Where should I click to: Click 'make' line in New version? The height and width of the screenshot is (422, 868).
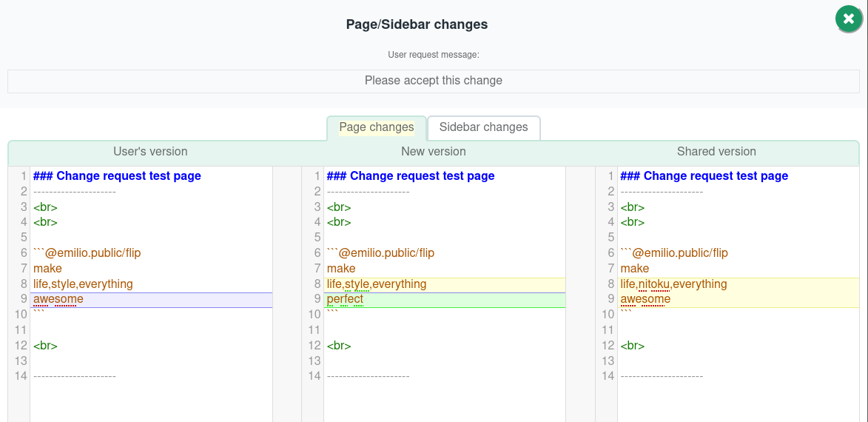pos(341,269)
